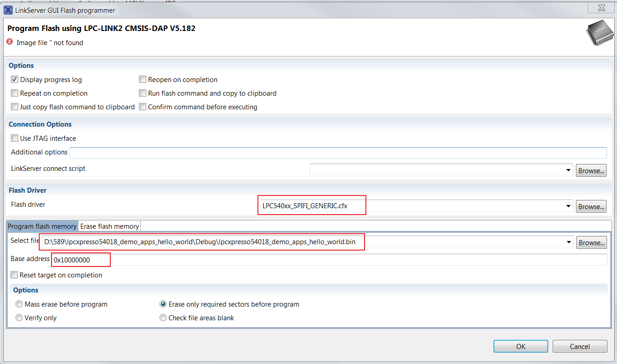Click the chip image in header

tap(597, 34)
